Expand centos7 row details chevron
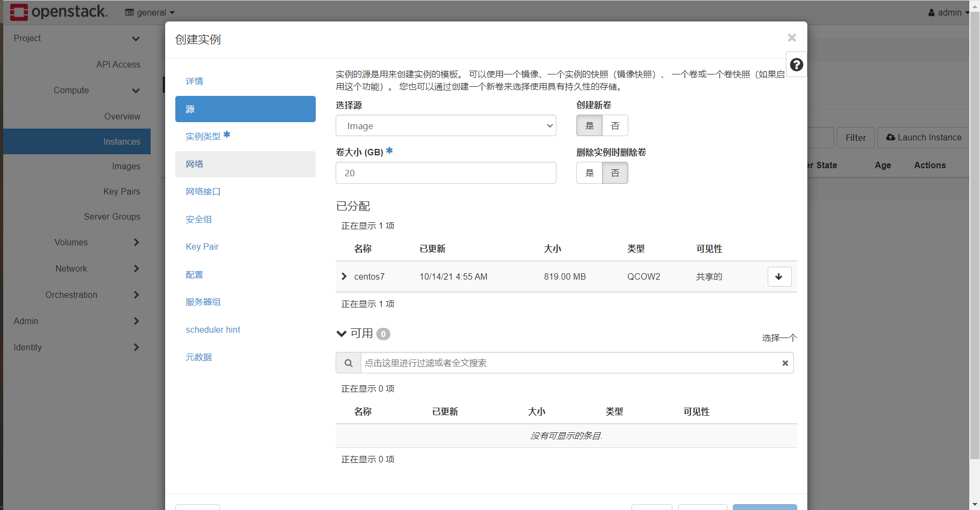Image resolution: width=980 pixels, height=510 pixels. (344, 276)
